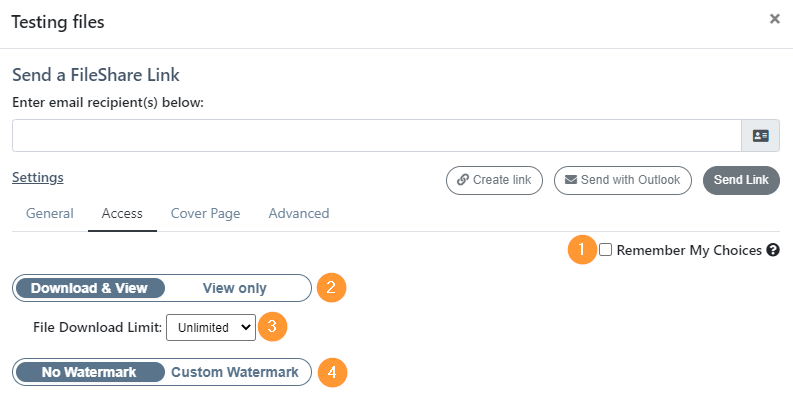Open the File Download Limit dropdown
This screenshot has width=793, height=403.
click(211, 328)
